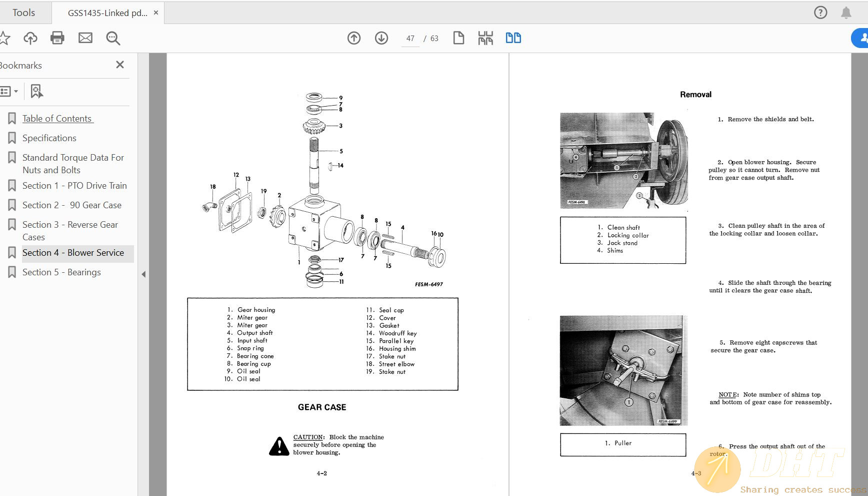Collapse the bookmarks side panel arrow
The width and height of the screenshot is (868, 496).
coord(143,274)
